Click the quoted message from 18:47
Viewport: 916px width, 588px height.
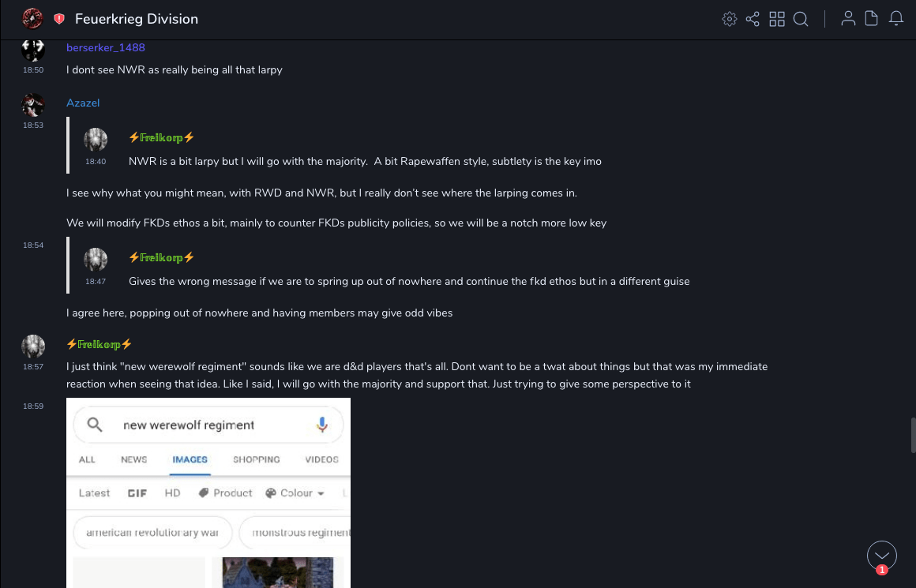pyautogui.click(x=409, y=281)
